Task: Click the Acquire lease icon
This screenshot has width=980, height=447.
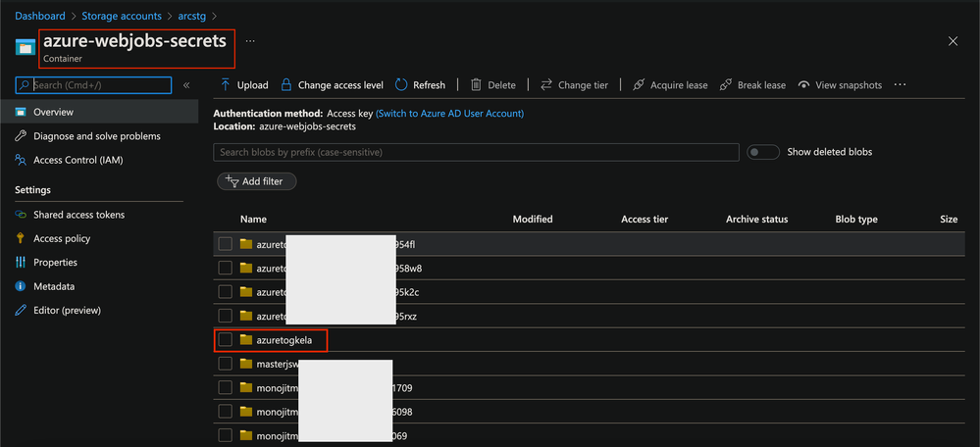Action: [x=638, y=85]
